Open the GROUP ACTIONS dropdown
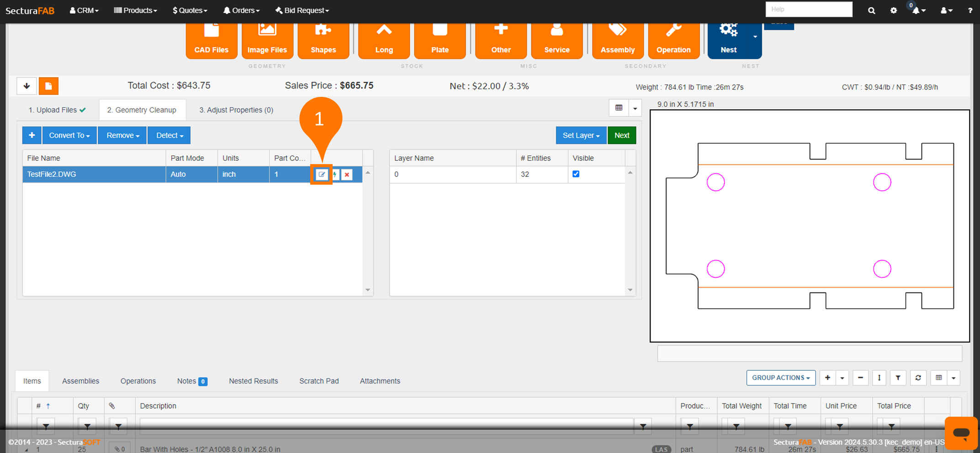 pyautogui.click(x=781, y=378)
